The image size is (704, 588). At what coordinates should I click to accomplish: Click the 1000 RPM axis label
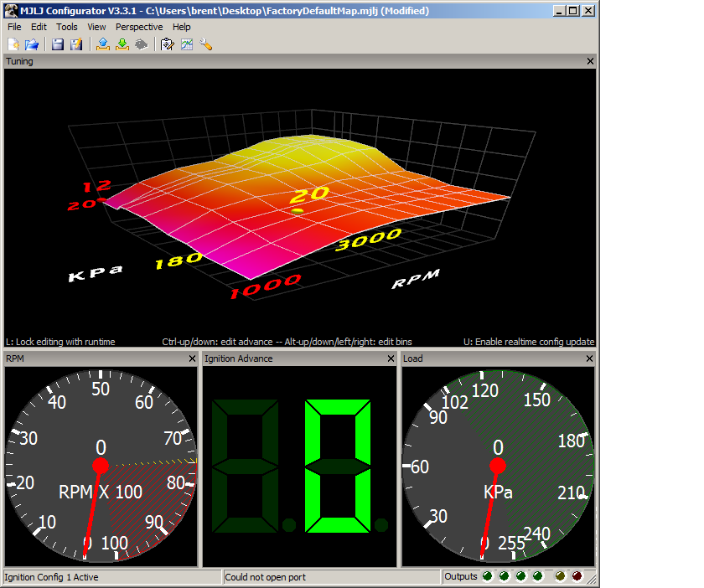coord(266,286)
